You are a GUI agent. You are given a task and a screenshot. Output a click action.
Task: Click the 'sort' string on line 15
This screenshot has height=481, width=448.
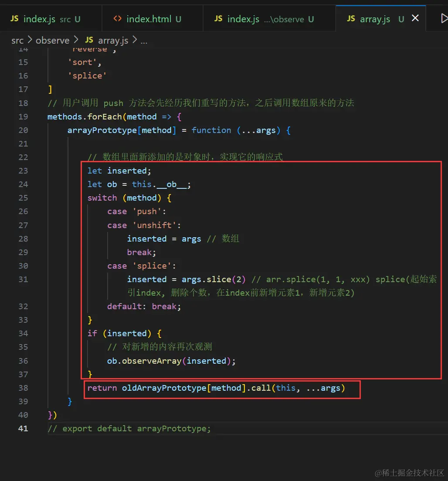pos(82,62)
